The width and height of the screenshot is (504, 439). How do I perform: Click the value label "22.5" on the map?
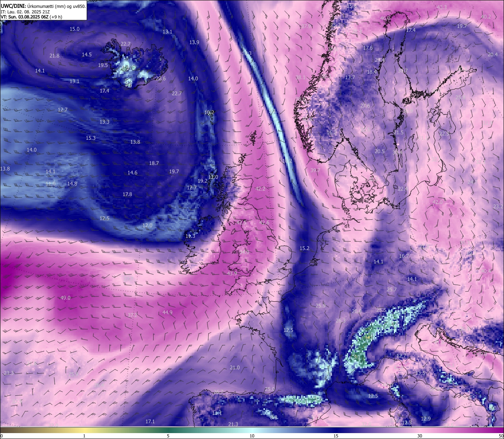pyautogui.click(x=444, y=134)
